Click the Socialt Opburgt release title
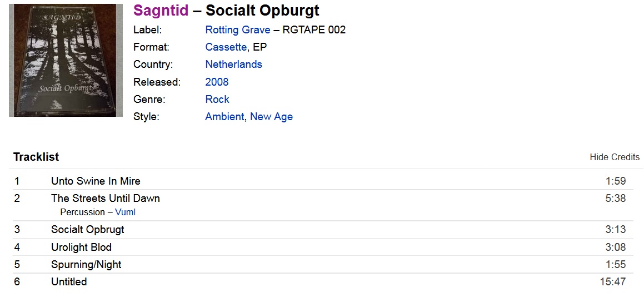The width and height of the screenshot is (644, 302). tap(262, 10)
